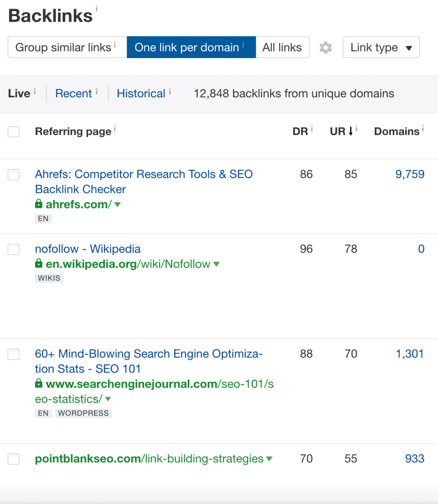438x504 pixels.
Task: Switch to the Historical backlinks tab
Action: tap(141, 94)
